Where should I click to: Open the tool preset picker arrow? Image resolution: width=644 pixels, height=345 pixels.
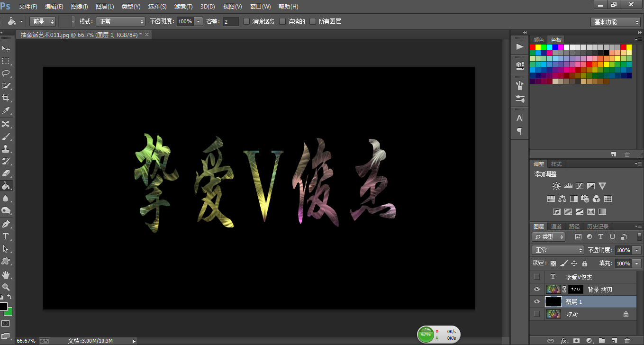tap(21, 21)
